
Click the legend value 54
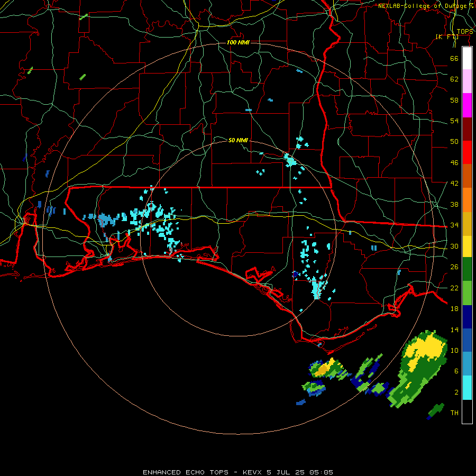click(454, 121)
